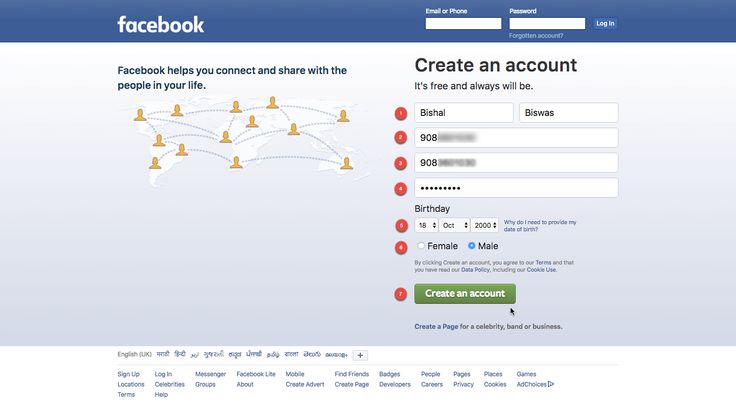The height and width of the screenshot is (410, 736).
Task: Click the plus icon for more languages
Action: [361, 355]
